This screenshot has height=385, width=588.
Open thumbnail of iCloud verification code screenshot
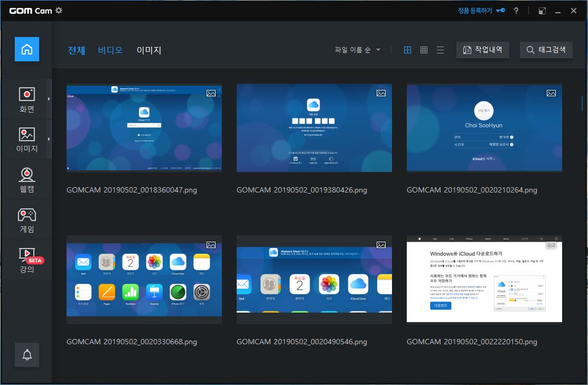(x=314, y=128)
